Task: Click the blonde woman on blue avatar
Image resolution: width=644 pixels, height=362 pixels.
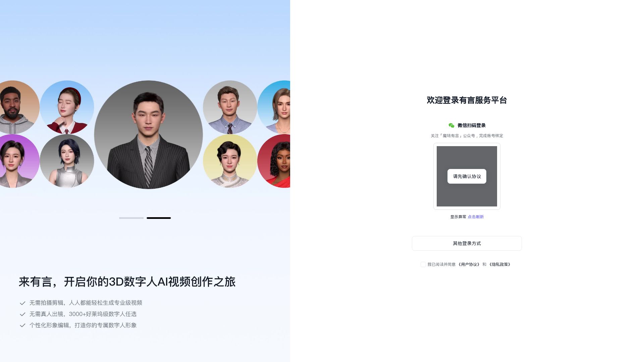Action: [278, 107]
